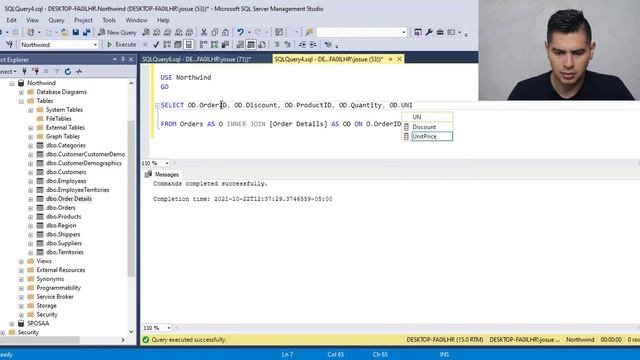This screenshot has height=360, width=640.
Task: Expand the Programmability folder
Action: [x=21, y=288]
